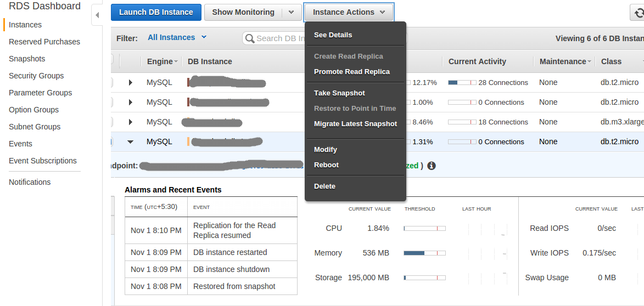Click the Launch DB Instance button

click(x=156, y=12)
